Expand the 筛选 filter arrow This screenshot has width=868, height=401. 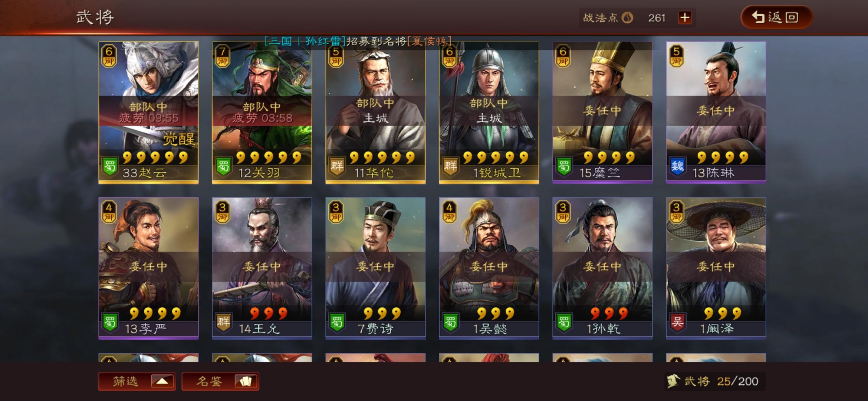tap(162, 381)
